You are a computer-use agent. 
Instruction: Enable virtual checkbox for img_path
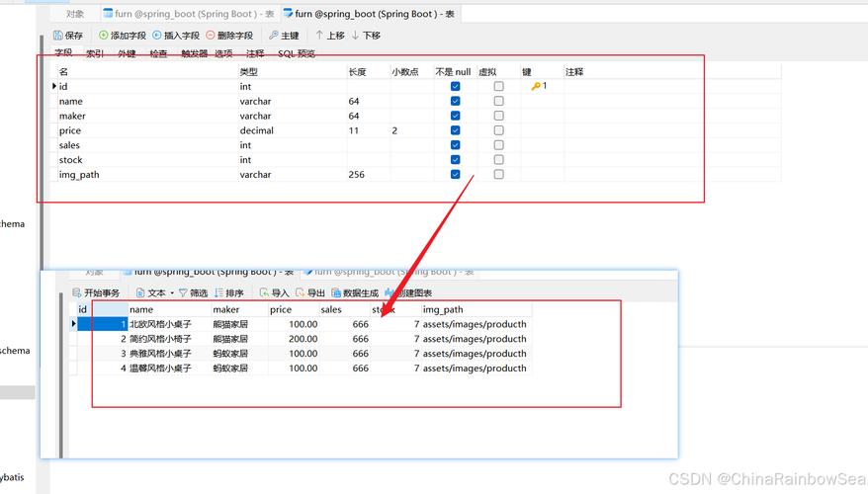pos(499,174)
